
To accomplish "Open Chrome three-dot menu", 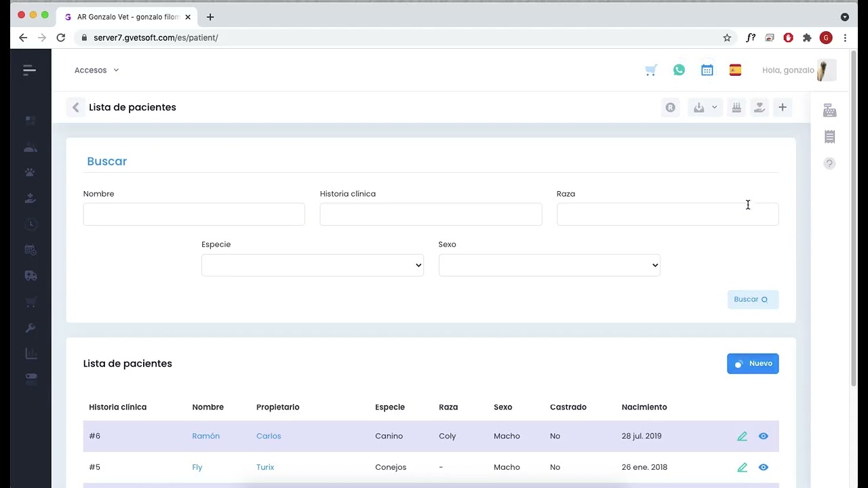I will 845,38.
